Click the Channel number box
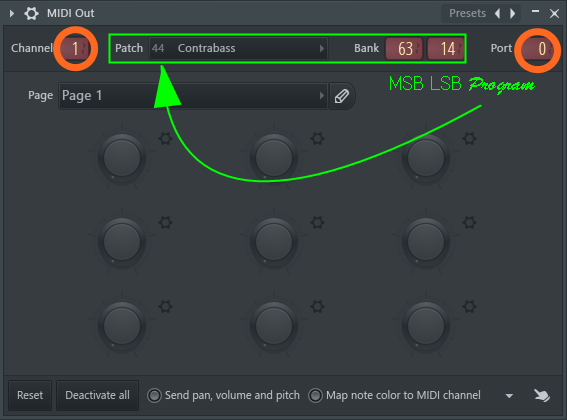Viewport: 567px width, 420px height. 75,48
